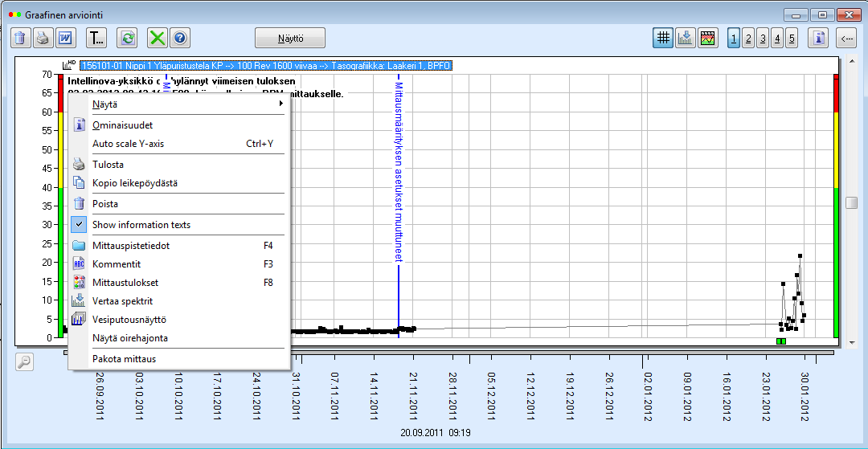The width and height of the screenshot is (868, 449).
Task: Click the vertical scrollbar thumb
Action: tap(851, 203)
